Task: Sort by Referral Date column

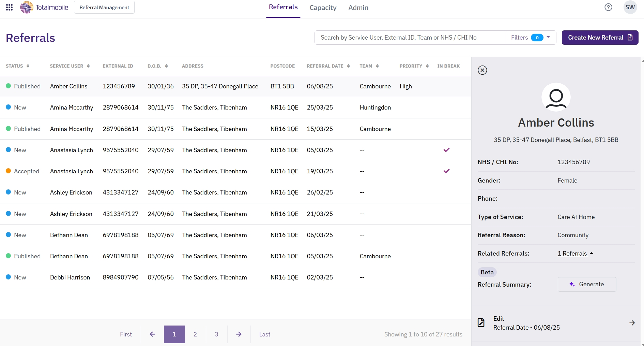Action: 328,66
